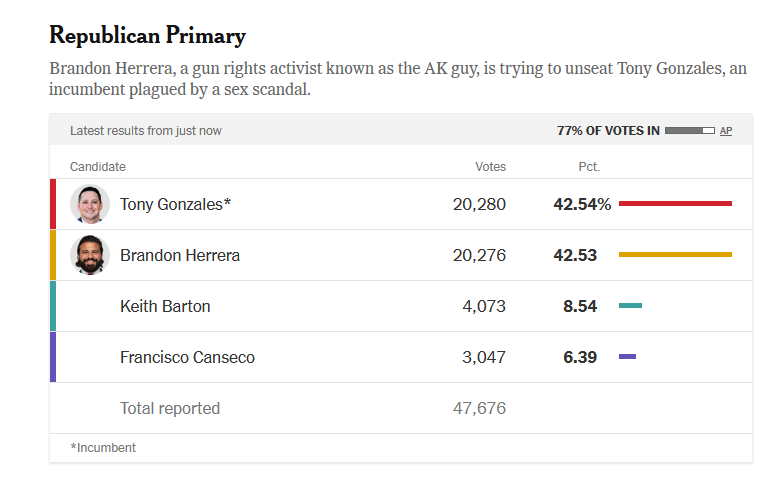The width and height of the screenshot is (765, 480).
Task: Click the teal Barton percentage bar
Action: pos(630,306)
